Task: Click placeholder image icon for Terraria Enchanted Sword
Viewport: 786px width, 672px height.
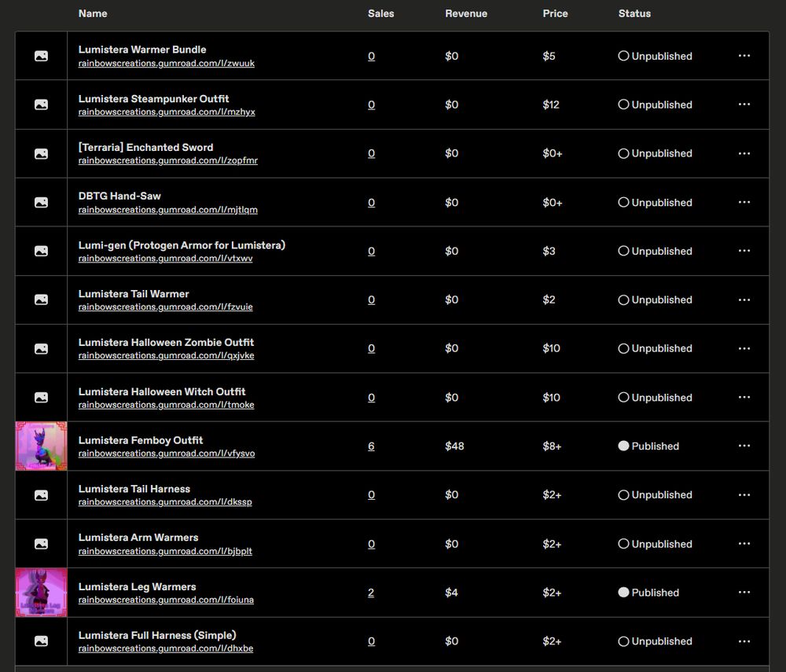Action: click(x=41, y=154)
